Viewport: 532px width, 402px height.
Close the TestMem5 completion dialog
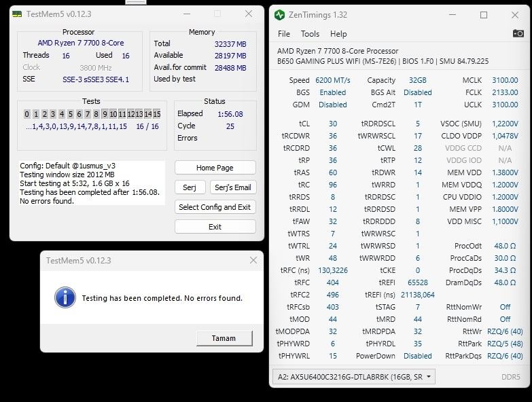click(253, 260)
